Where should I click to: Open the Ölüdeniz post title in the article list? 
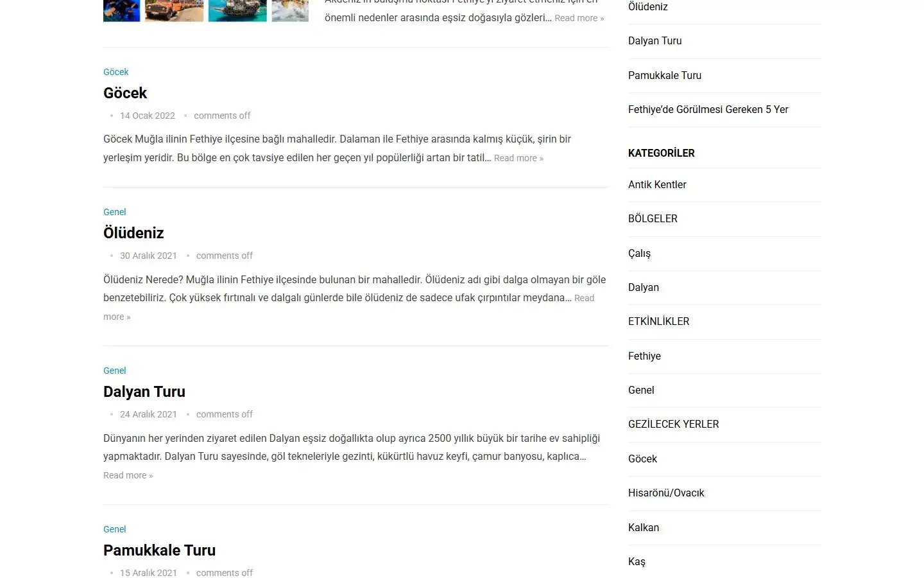pos(133,233)
